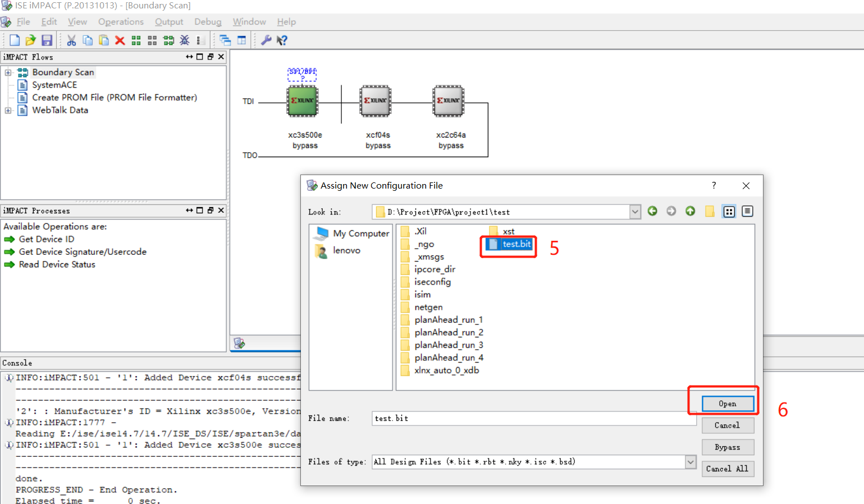This screenshot has width=864, height=504.
Task: Select the xc3s500e green chip
Action: pyautogui.click(x=303, y=101)
